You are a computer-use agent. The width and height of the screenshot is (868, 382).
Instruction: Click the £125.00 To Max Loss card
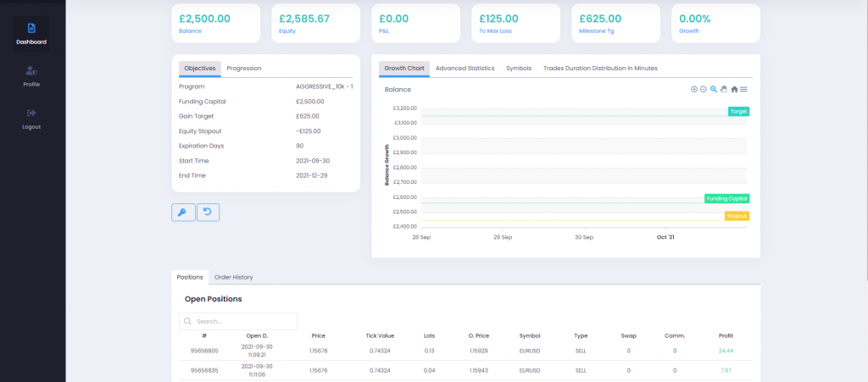point(516,23)
